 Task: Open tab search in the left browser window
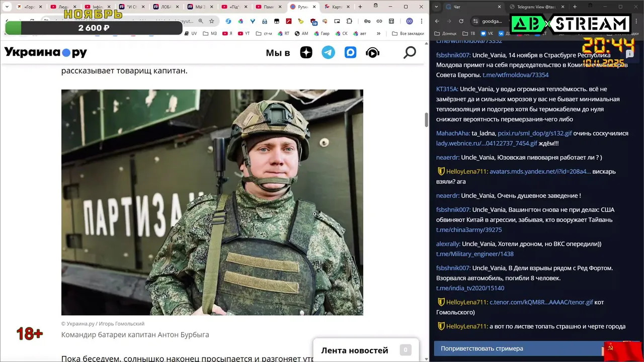(x=7, y=7)
